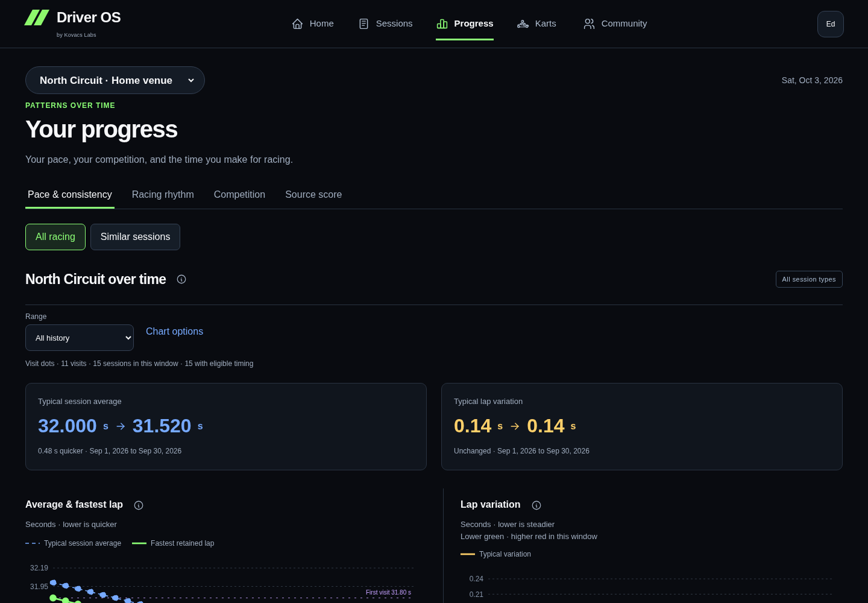Image resolution: width=868 pixels, height=603 pixels.
Task: Open the Competition tab
Action: pyautogui.click(x=239, y=195)
